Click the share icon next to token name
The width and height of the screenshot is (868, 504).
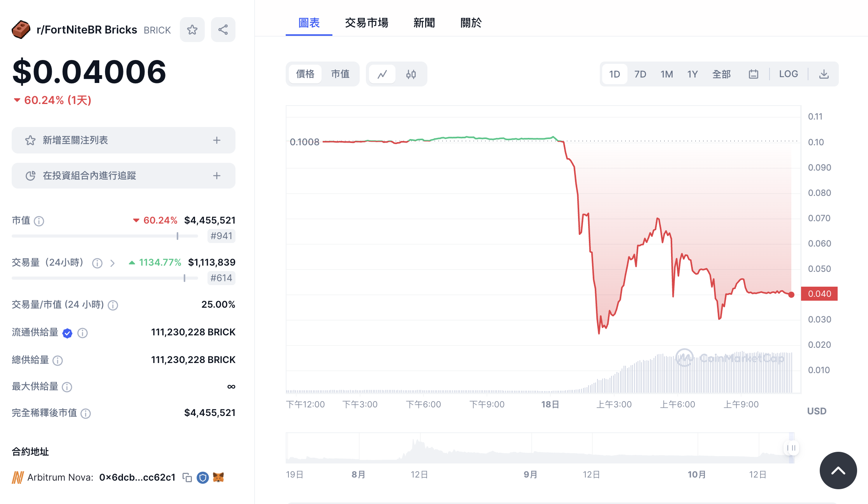click(223, 30)
